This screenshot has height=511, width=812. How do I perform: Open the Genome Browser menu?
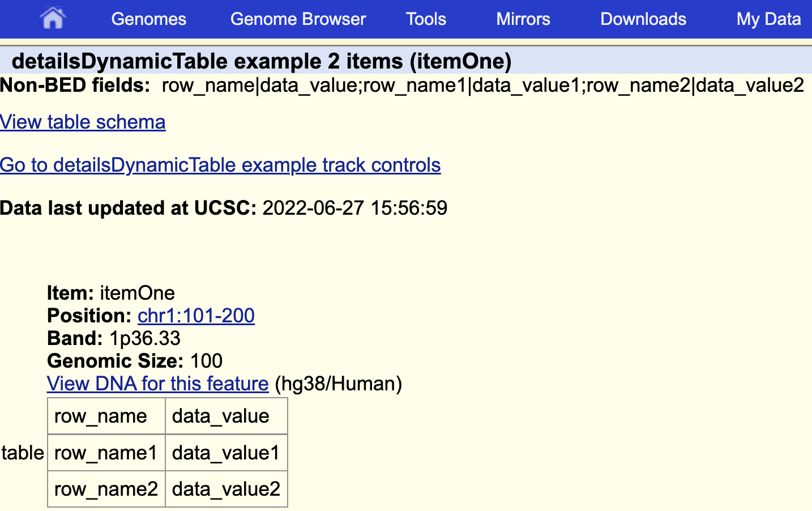tap(297, 19)
